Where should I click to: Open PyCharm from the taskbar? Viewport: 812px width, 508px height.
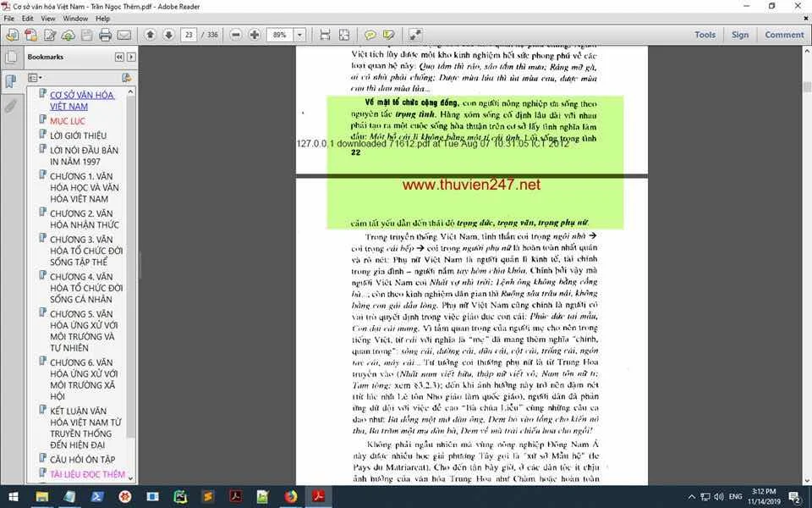(x=180, y=497)
